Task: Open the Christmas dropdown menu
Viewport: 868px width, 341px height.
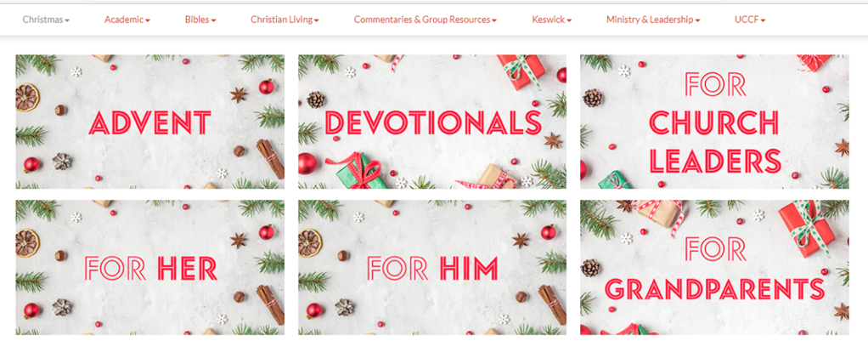Action: pyautogui.click(x=46, y=20)
